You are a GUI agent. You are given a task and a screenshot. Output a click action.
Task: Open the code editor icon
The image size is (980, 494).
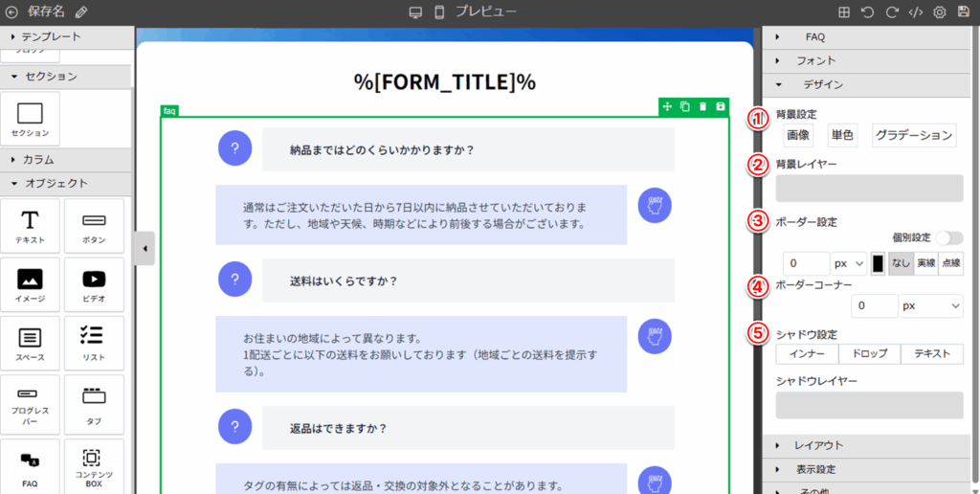[916, 12]
